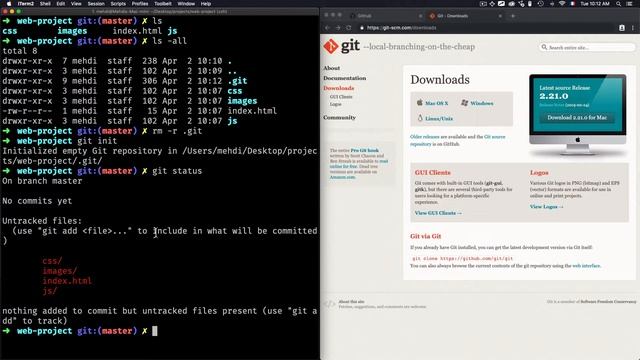The width and height of the screenshot is (640, 360).
Task: Open the About page link
Action: coord(331,68)
